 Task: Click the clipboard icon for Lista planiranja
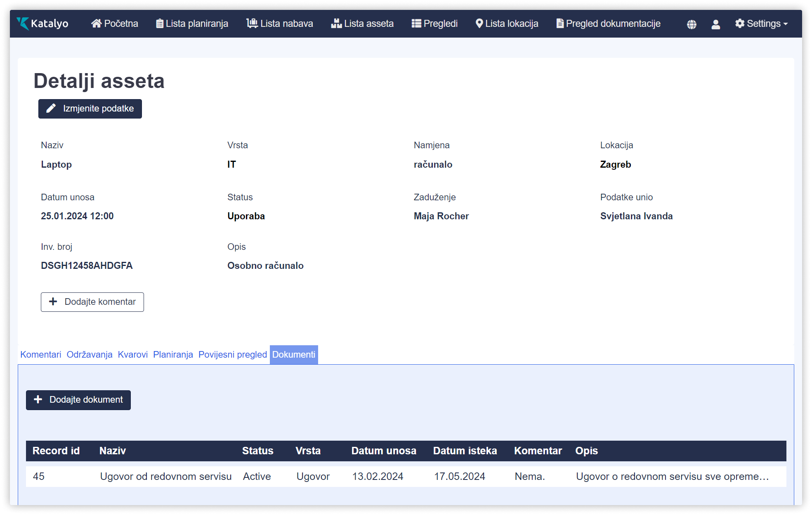160,24
